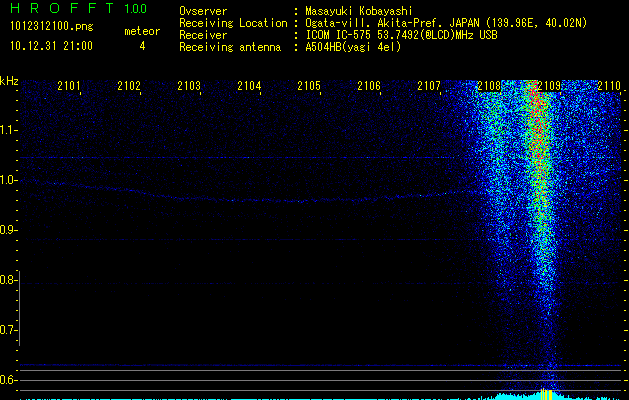Click the 2109 time marker

(x=549, y=85)
